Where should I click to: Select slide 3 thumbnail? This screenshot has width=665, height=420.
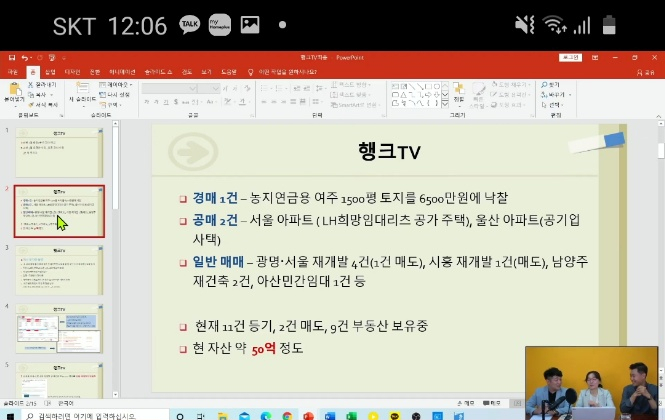pyautogui.click(x=59, y=270)
